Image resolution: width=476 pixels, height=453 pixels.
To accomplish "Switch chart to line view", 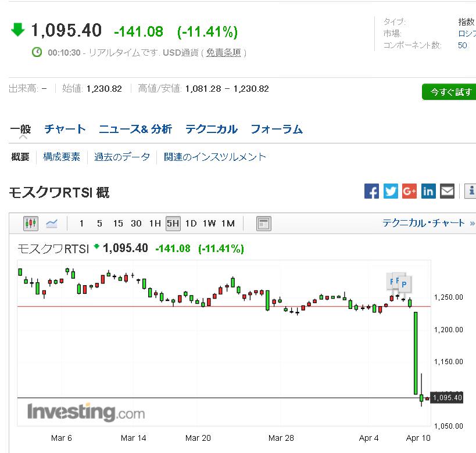I will (52, 223).
